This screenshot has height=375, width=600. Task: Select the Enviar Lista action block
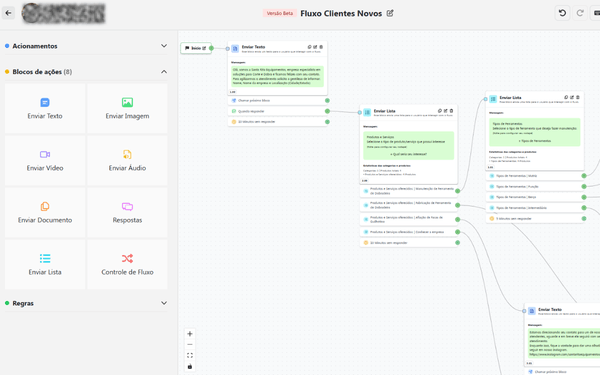coord(45,264)
